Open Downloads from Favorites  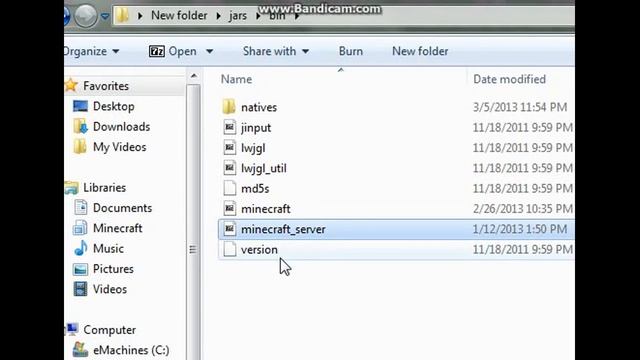point(121,127)
